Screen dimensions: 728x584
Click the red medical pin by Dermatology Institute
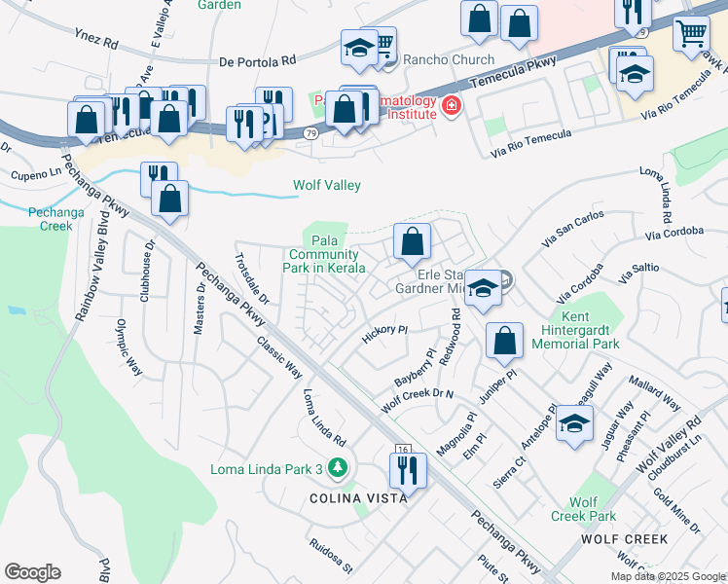point(452,106)
